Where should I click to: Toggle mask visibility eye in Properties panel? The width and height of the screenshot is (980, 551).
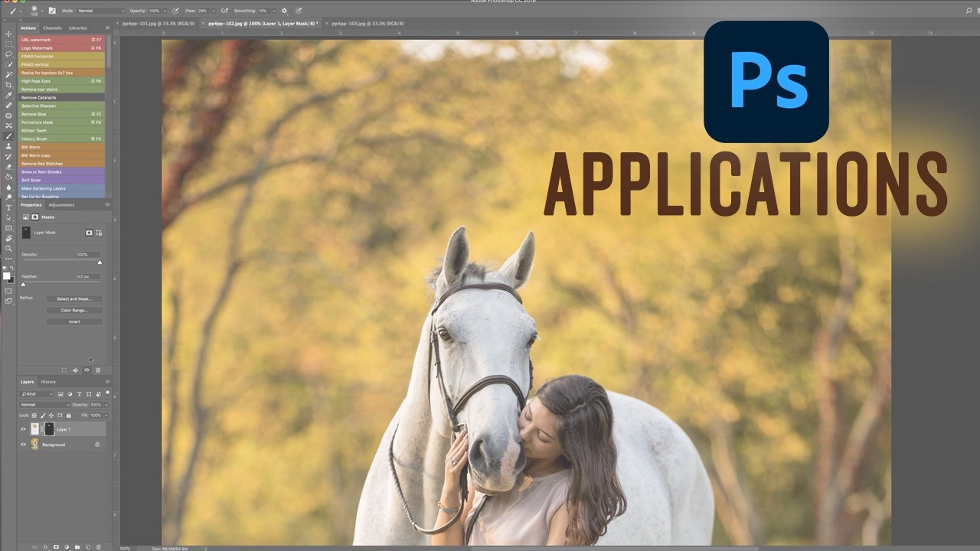point(87,370)
